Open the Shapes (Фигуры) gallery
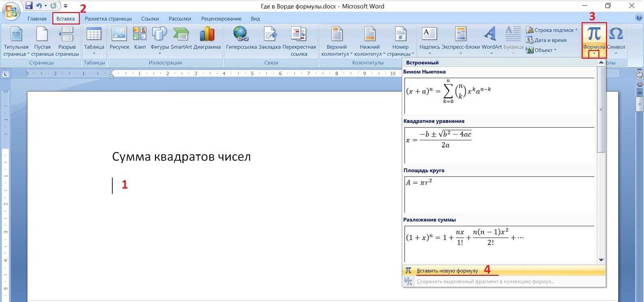The height and width of the screenshot is (302, 644). (160, 41)
